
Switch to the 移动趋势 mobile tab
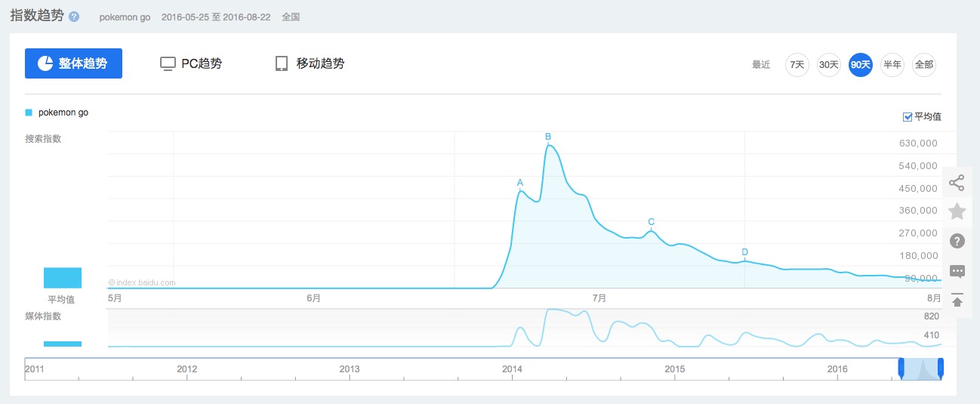[310, 63]
